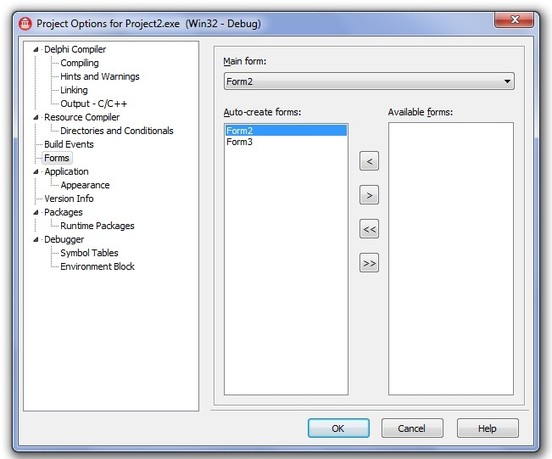The height and width of the screenshot is (459, 552).
Task: Open the Environment Block page
Action: (98, 267)
